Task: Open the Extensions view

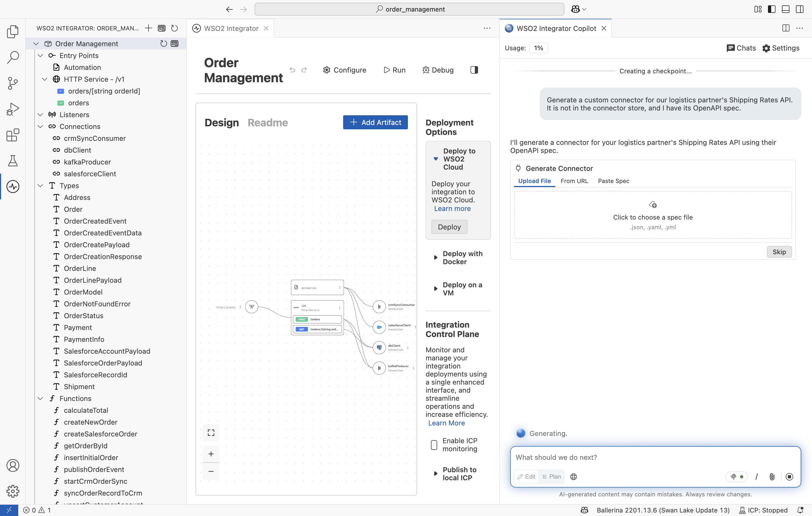Action: point(13,135)
